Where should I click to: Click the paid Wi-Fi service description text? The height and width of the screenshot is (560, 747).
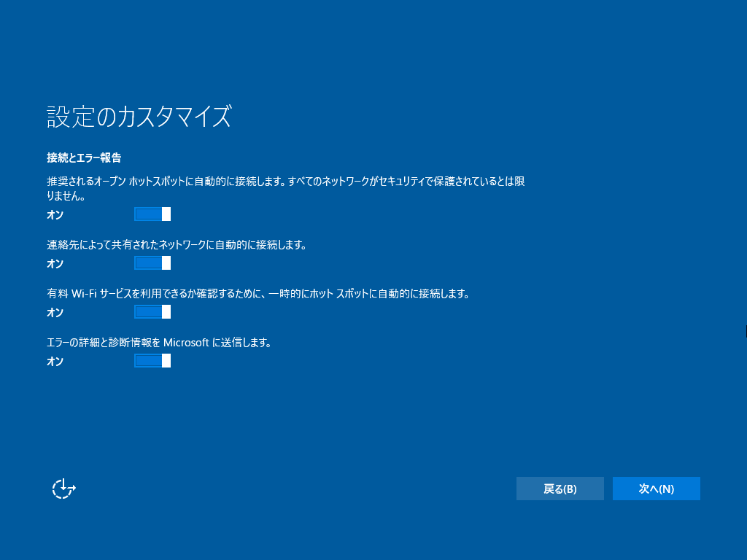click(x=259, y=294)
